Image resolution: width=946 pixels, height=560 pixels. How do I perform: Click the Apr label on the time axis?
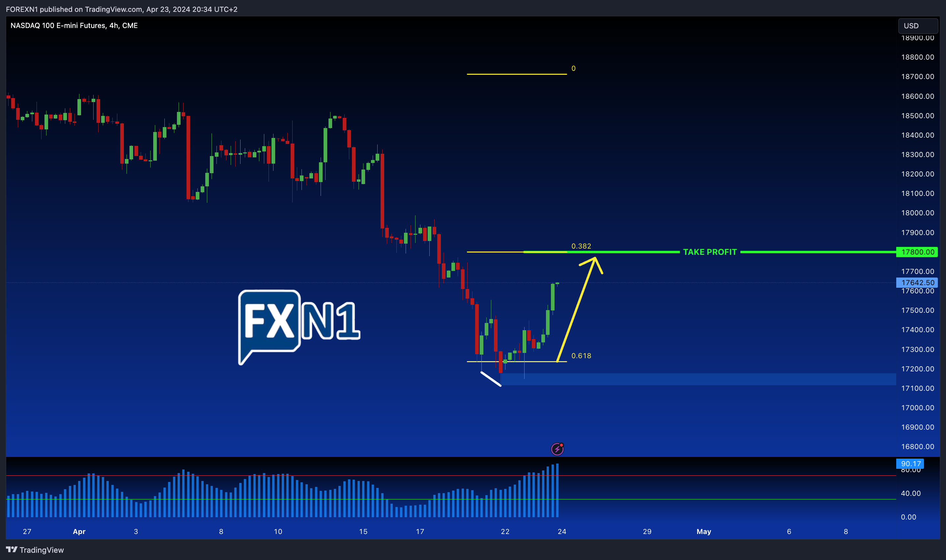coord(79,531)
